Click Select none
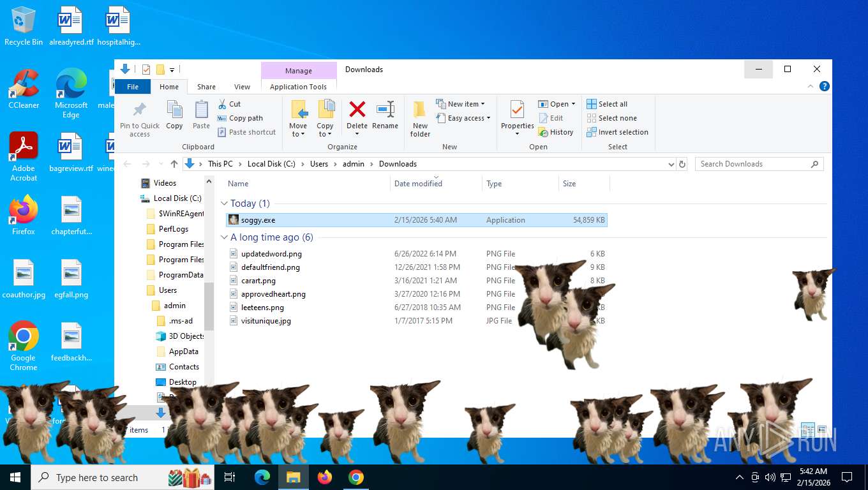Image resolution: width=868 pixels, height=490 pixels. pos(611,118)
